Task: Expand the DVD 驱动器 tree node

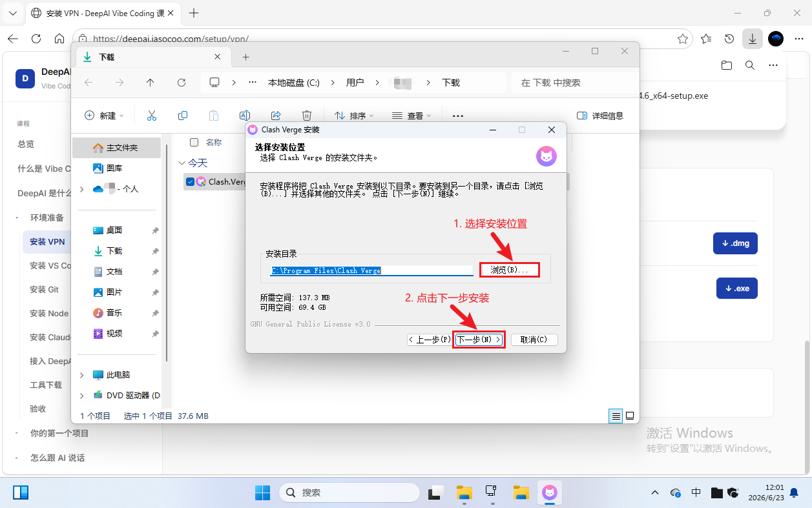Action: 81,395
